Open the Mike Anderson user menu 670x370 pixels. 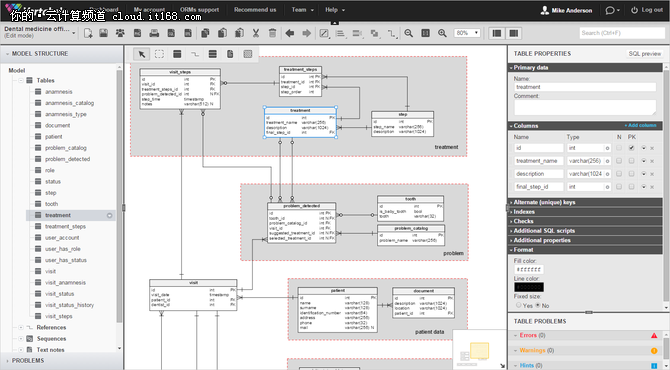pyautogui.click(x=566, y=10)
